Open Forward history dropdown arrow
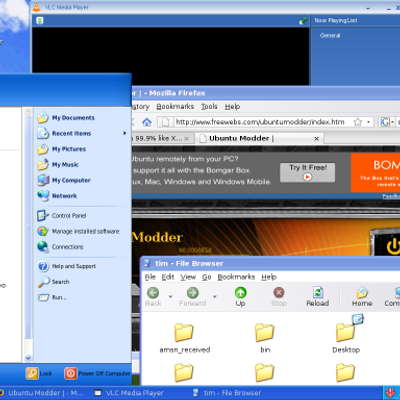 (x=215, y=296)
